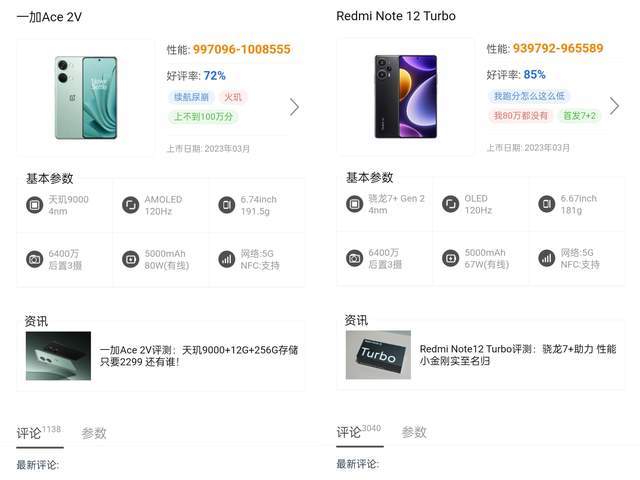Click the Redmi network signal bars icon
Screen dimensions: 640x480
coord(547,258)
